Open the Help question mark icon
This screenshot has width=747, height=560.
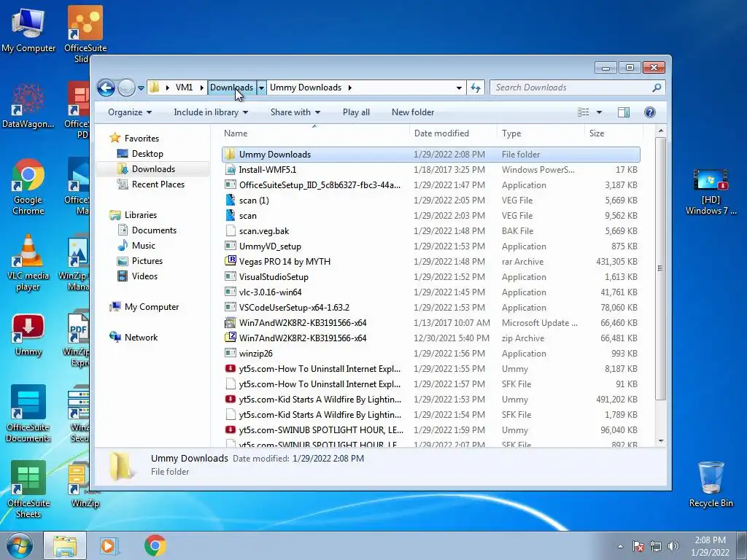[649, 112]
